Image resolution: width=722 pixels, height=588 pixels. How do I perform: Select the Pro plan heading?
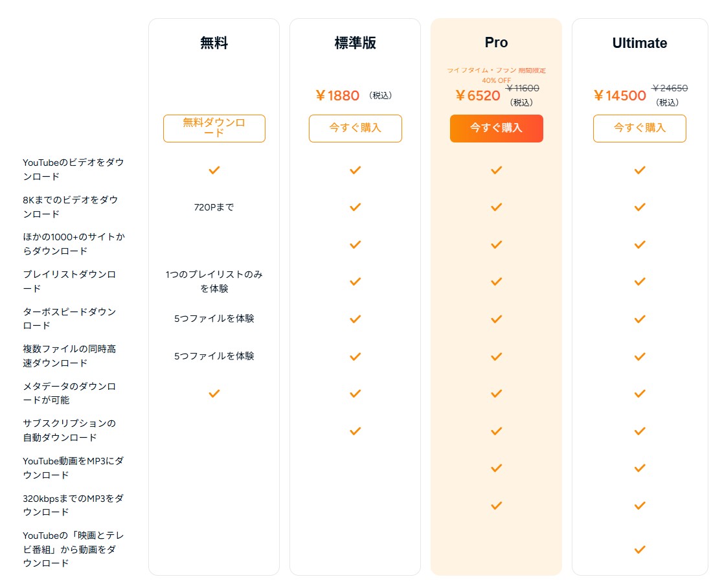[x=496, y=43]
